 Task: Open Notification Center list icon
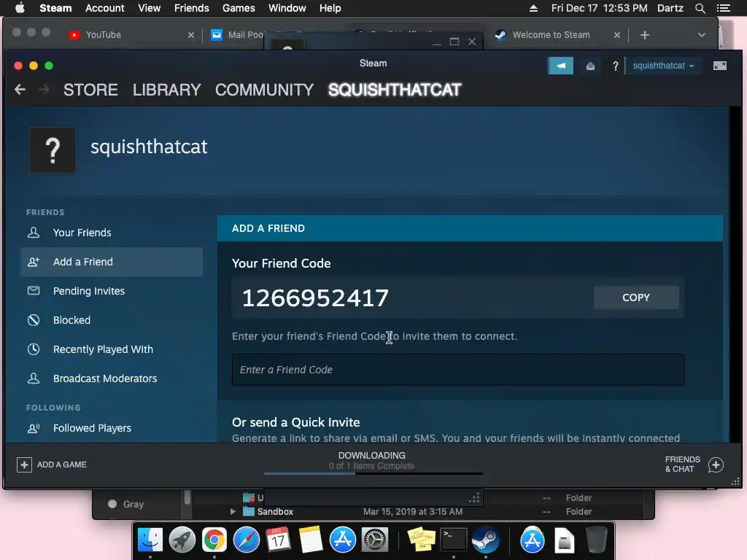[723, 8]
